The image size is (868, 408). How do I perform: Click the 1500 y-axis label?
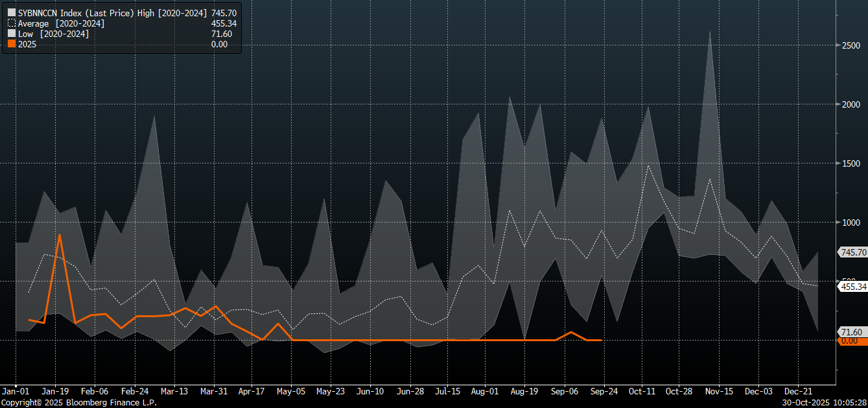point(851,163)
